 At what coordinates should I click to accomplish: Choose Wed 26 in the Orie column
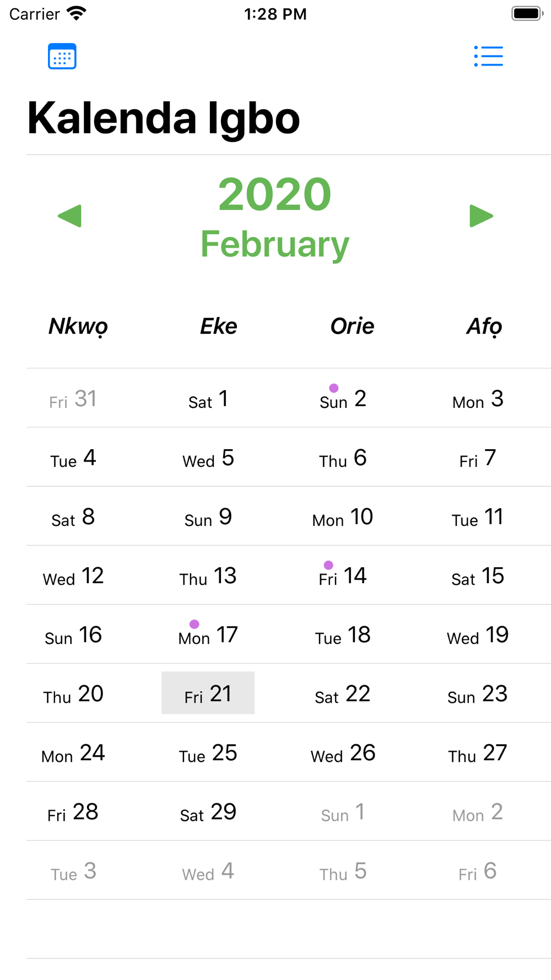click(x=343, y=753)
